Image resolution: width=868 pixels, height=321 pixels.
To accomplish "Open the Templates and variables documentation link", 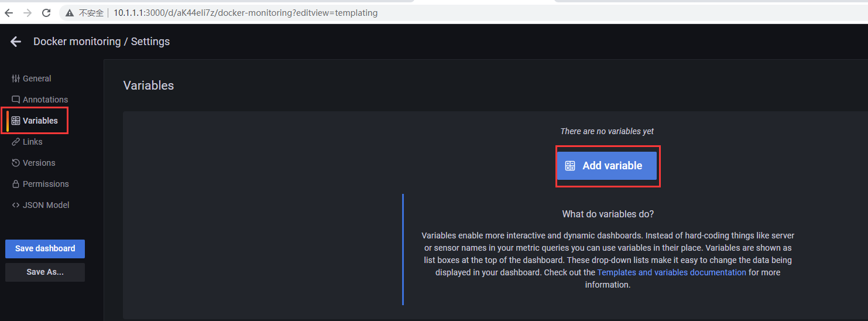I will pyautogui.click(x=671, y=272).
